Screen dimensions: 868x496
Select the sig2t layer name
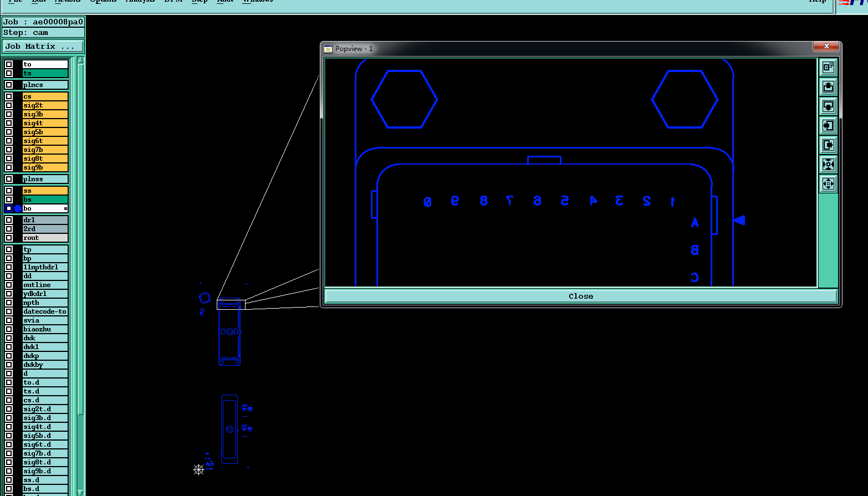(x=45, y=105)
